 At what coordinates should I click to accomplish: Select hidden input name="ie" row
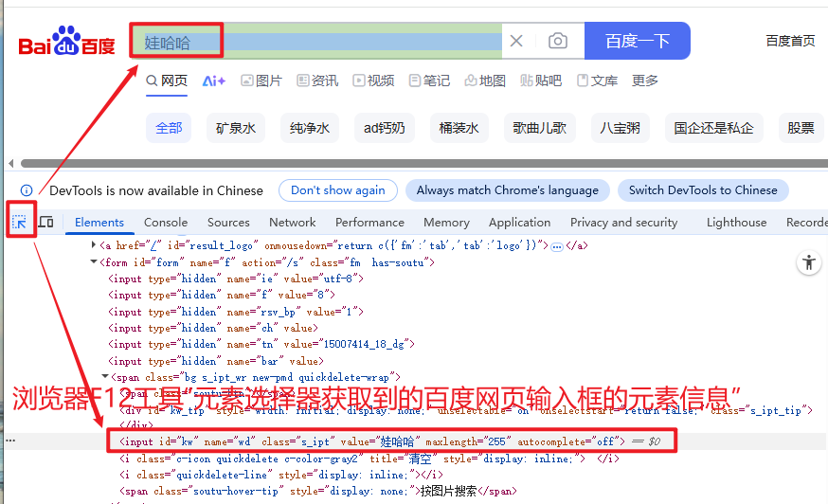click(x=236, y=279)
